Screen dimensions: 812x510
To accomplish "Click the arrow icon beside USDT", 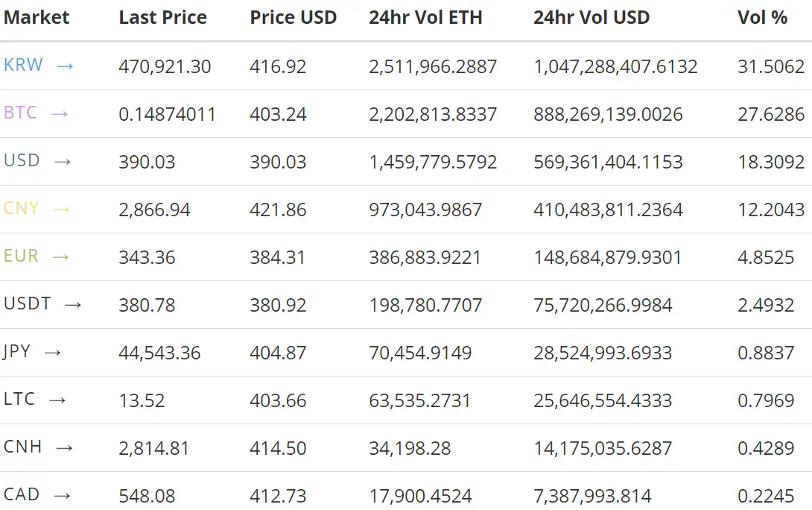I will (73, 305).
